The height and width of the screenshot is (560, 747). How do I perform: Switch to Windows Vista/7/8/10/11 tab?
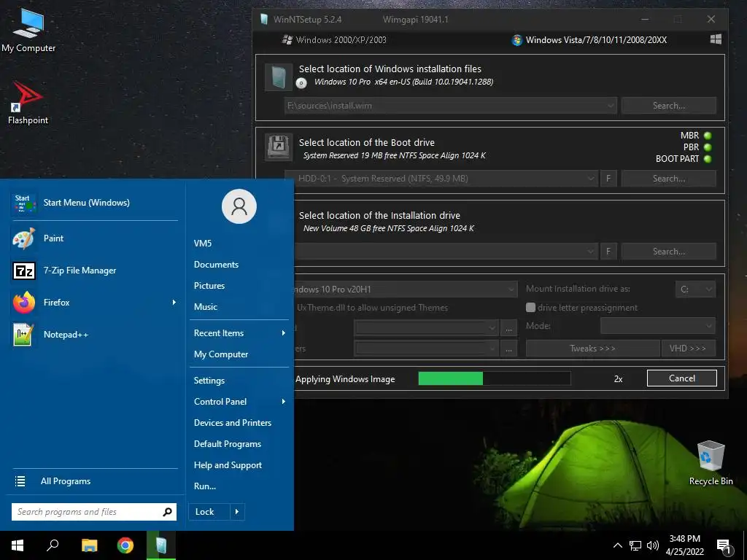[x=589, y=40]
